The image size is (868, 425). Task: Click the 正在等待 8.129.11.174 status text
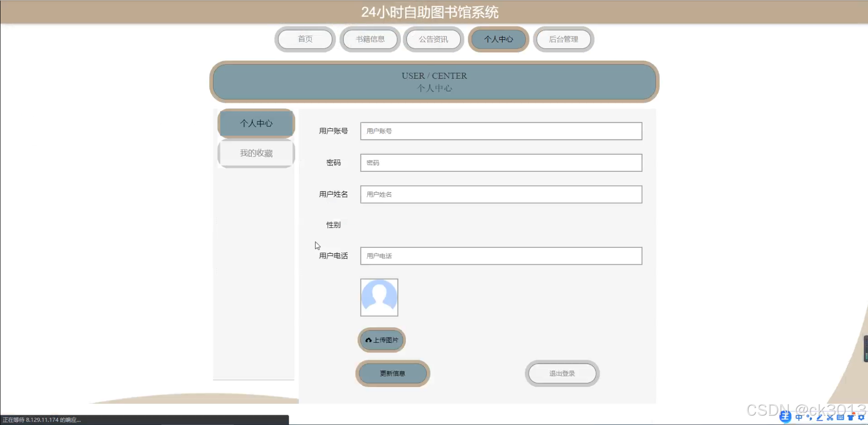(x=42, y=420)
